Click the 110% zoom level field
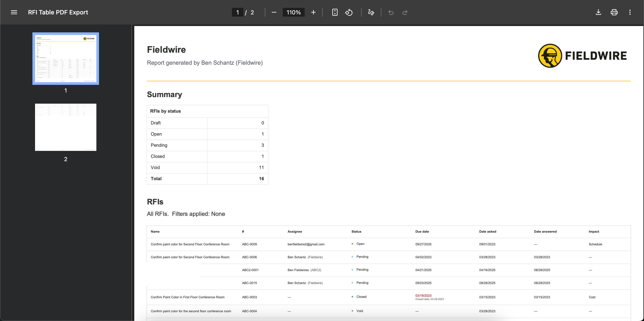Screen dimensions: 644x321 coord(294,12)
